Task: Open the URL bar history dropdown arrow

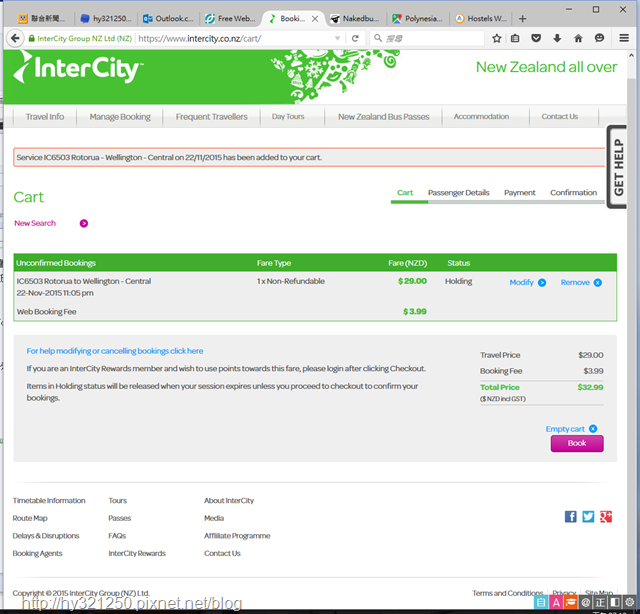Action: [338, 38]
